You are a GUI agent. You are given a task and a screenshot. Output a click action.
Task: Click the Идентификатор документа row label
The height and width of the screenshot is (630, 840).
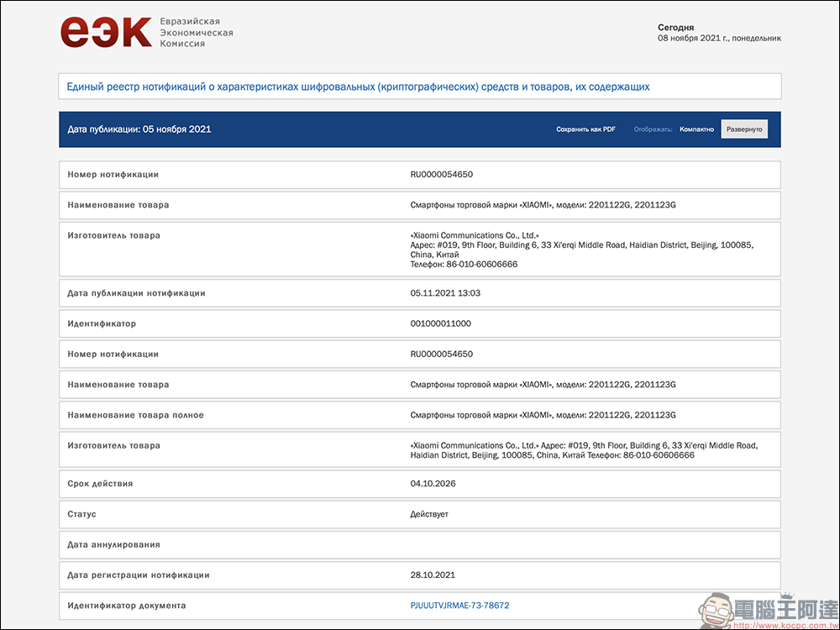click(127, 606)
